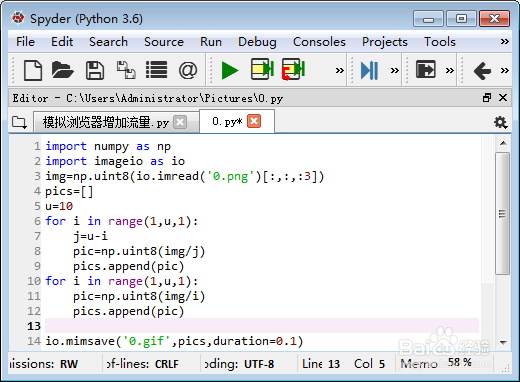Click permissions RW in status bar
This screenshot has height=382, width=520.
pyautogui.click(x=43, y=364)
